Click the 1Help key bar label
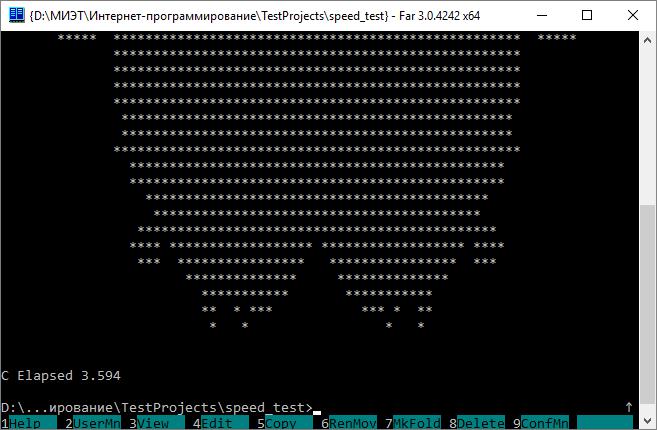 tap(28, 423)
